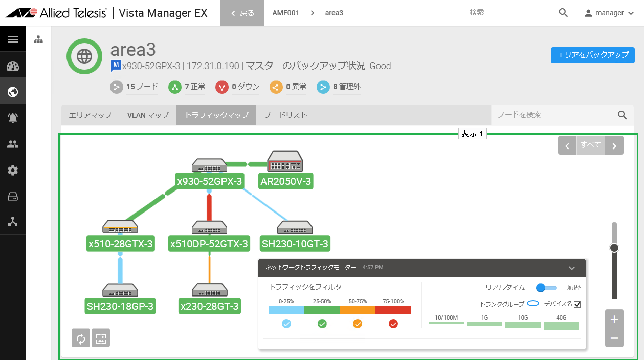
Task: Open the AMF001 breadcrumb link
Action: (x=285, y=13)
